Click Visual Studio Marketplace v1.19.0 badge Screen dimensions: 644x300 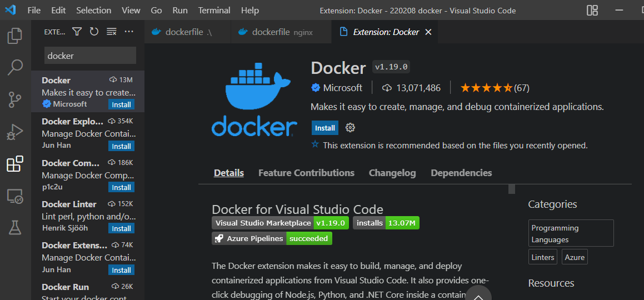click(x=281, y=223)
